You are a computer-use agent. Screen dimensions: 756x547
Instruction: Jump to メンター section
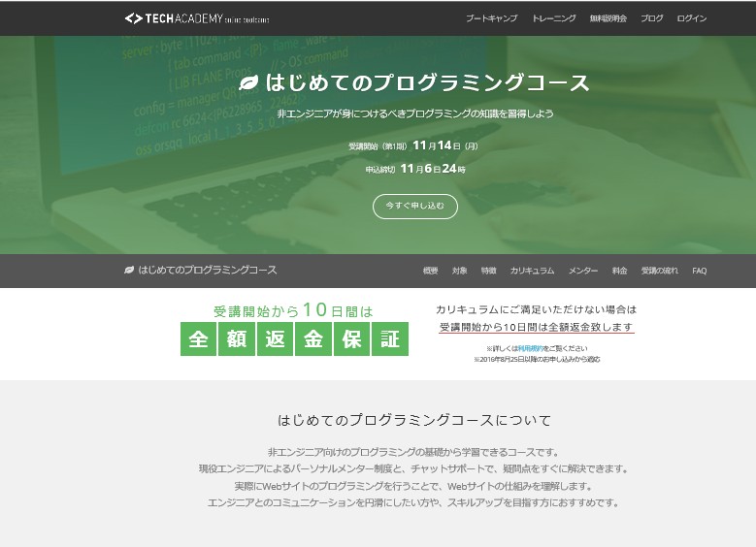click(583, 271)
